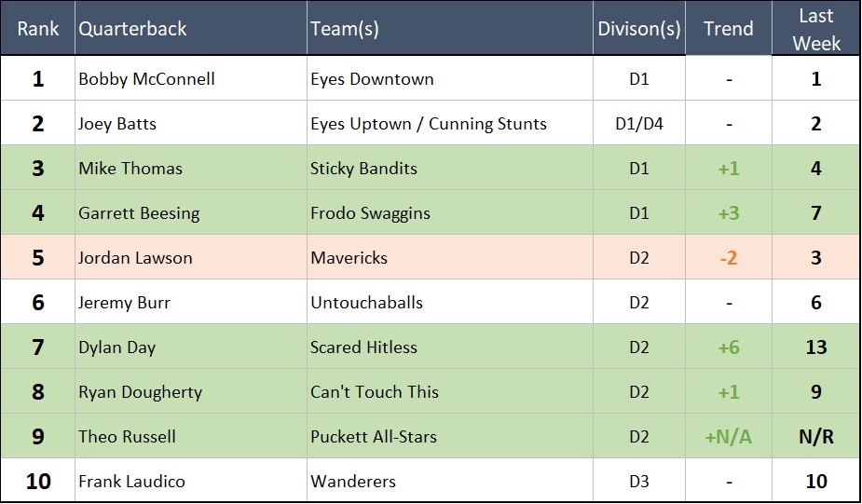This screenshot has width=862, height=504.
Task: Click the N/R last week cell
Action: click(x=815, y=437)
